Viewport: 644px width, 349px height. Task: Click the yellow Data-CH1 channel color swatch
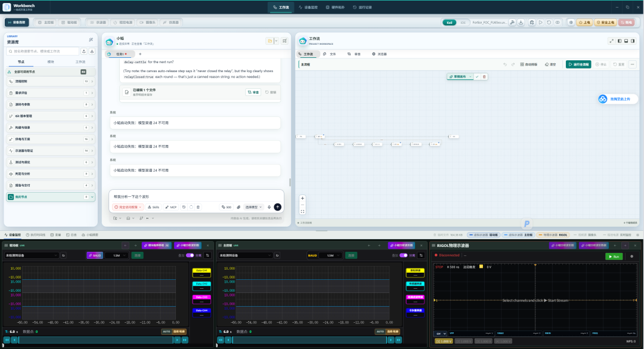tap(202, 272)
